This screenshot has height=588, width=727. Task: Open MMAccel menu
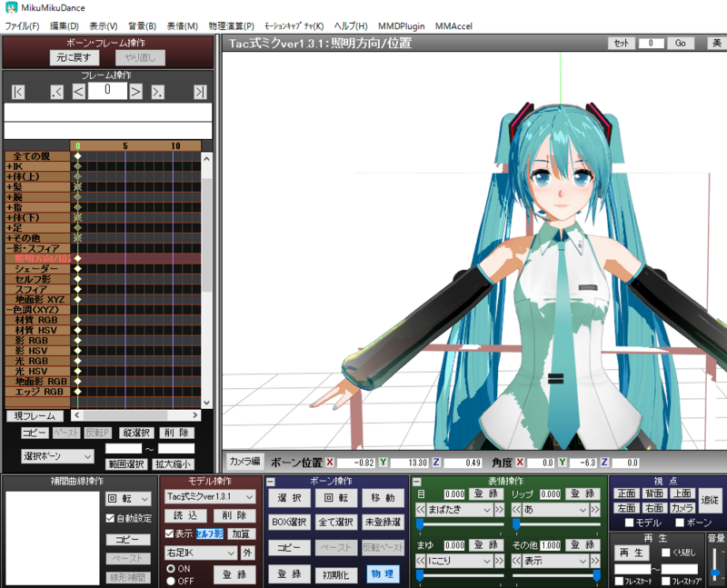pyautogui.click(x=453, y=26)
